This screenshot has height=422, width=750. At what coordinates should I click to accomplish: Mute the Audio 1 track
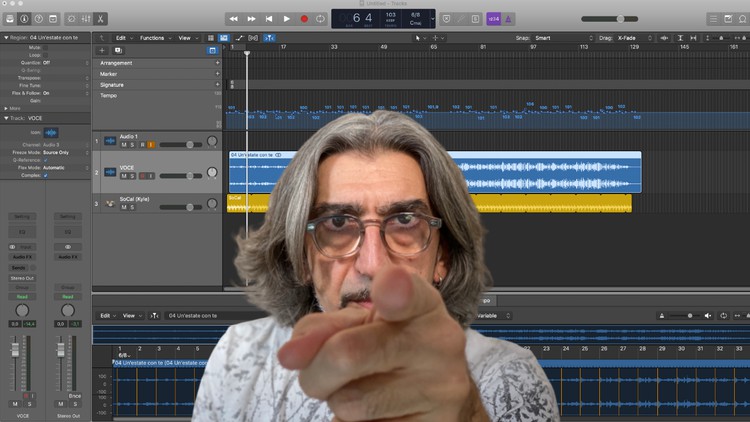pos(124,144)
